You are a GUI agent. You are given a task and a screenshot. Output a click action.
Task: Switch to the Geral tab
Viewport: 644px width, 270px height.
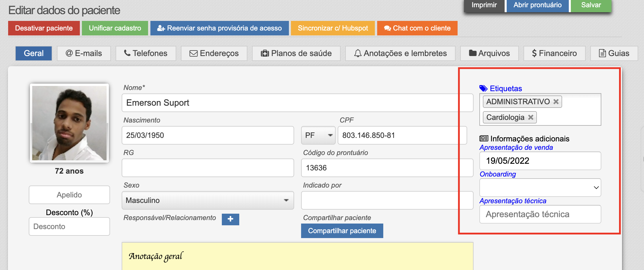coord(34,53)
